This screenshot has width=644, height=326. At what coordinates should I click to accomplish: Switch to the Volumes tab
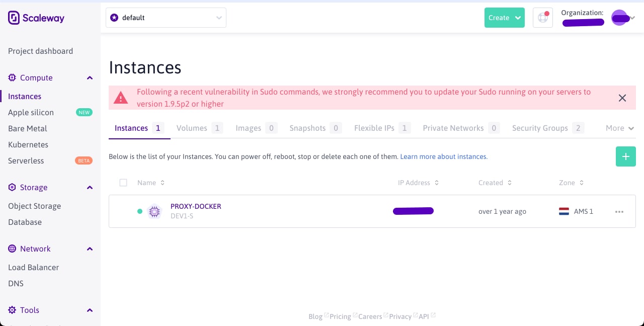(x=192, y=128)
